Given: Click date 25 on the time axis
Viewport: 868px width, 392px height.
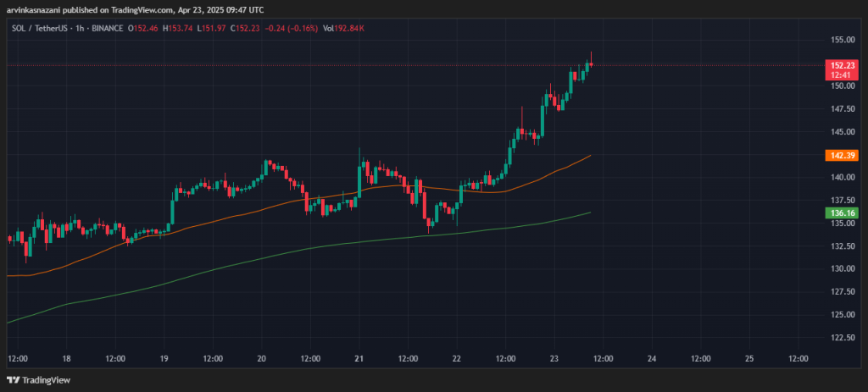Looking at the screenshot, I should (749, 358).
